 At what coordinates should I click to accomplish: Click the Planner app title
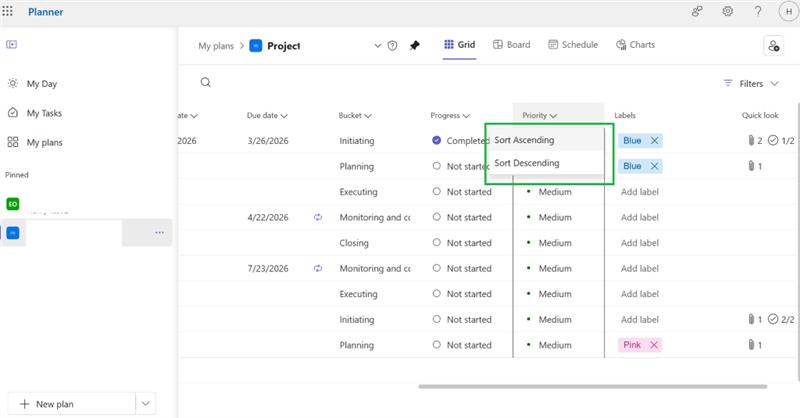45,12
